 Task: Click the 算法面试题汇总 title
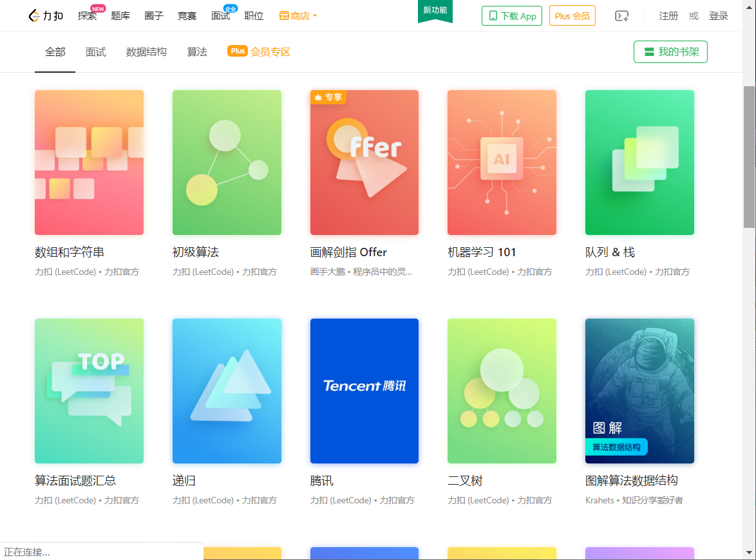click(x=75, y=480)
